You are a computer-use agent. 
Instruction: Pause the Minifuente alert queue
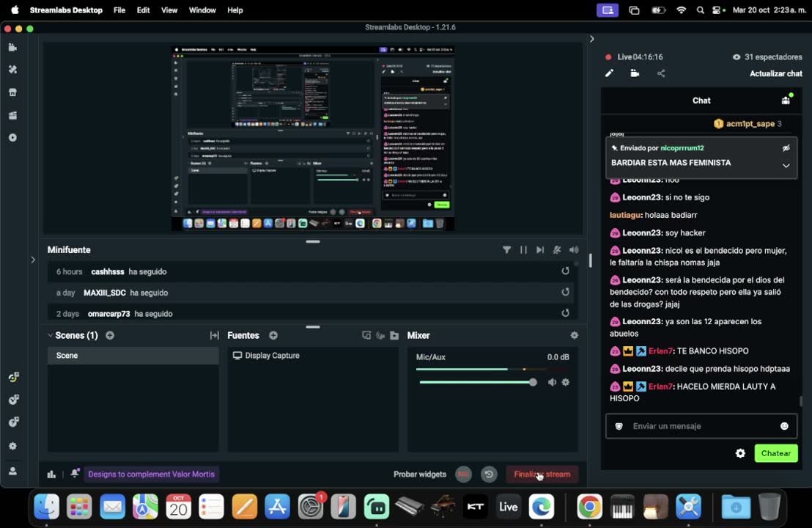[523, 250]
